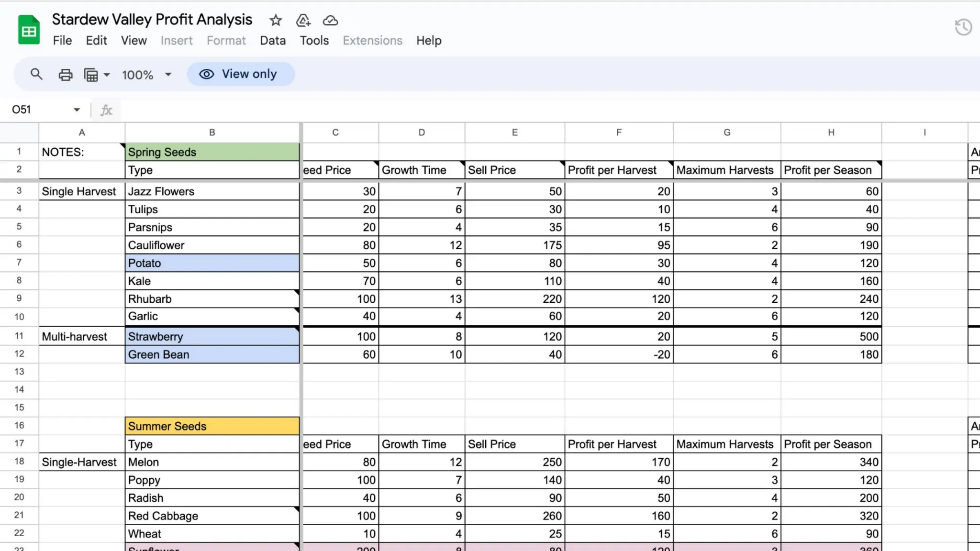Image resolution: width=980 pixels, height=551 pixels.
Task: Open the Help menu
Action: pyautogui.click(x=428, y=41)
